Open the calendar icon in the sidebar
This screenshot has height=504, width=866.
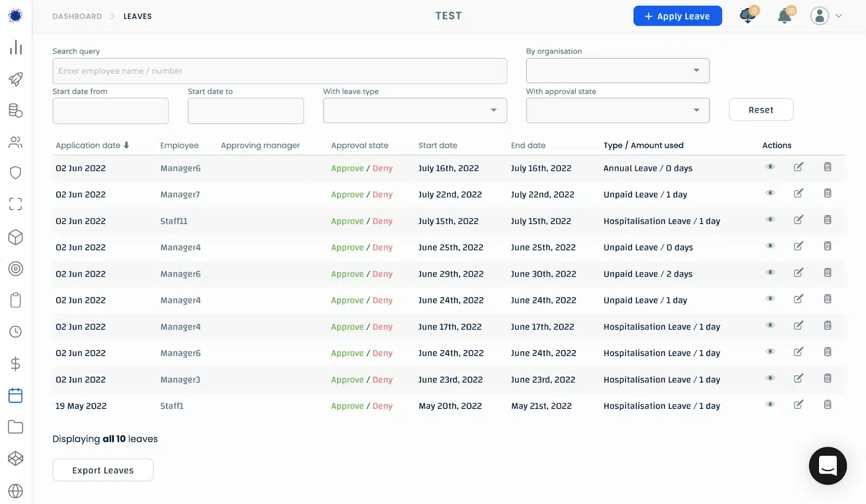tap(16, 395)
